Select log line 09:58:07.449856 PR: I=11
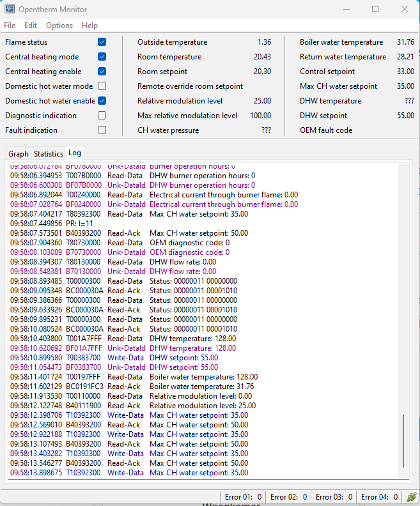Image resolution: width=420 pixels, height=506 pixels. 52,224
